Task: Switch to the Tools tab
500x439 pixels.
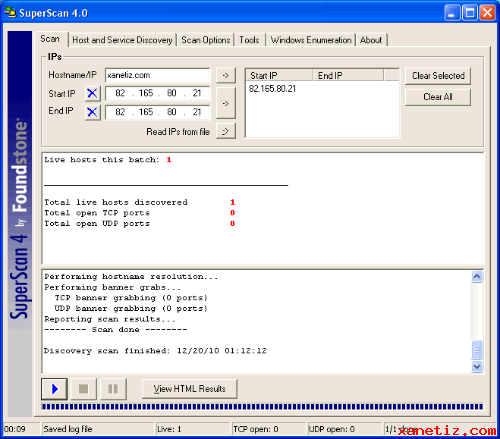Action: (249, 40)
